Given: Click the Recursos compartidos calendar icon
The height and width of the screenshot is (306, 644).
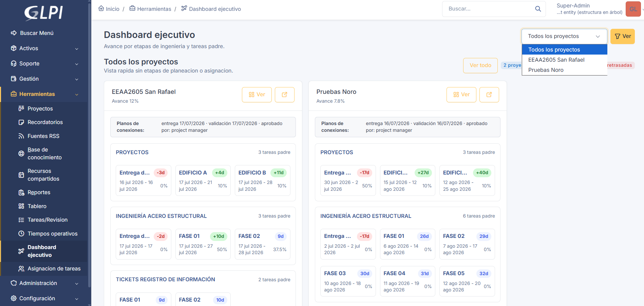Looking at the screenshot, I should (x=21, y=175).
